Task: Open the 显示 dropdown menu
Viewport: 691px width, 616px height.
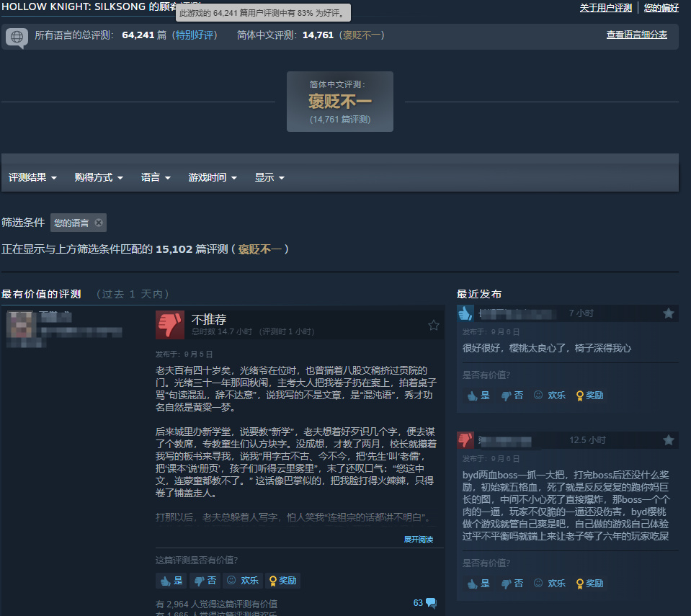Action: point(269,177)
